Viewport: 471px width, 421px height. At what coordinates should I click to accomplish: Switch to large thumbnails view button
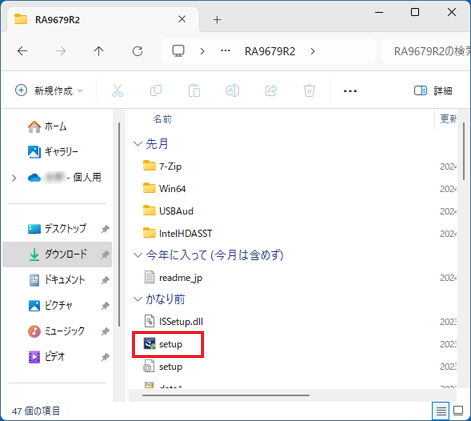coord(458,411)
